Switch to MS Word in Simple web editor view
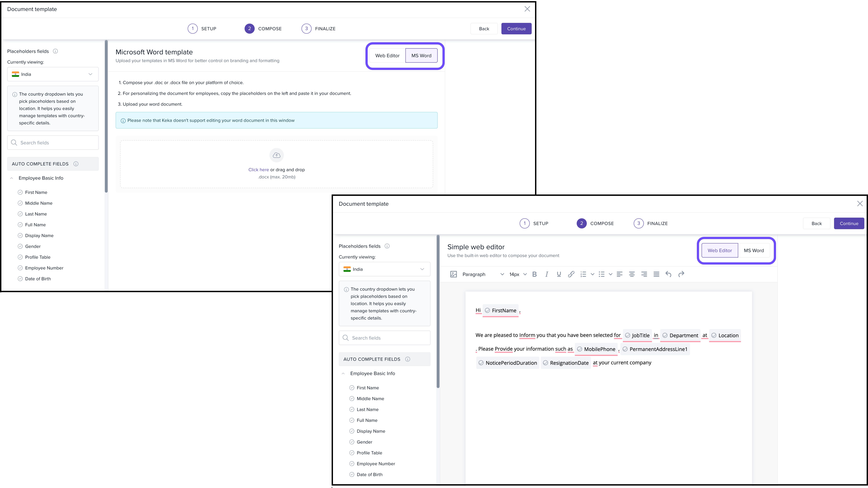Screen dimensions: 868x488 coord(754,251)
